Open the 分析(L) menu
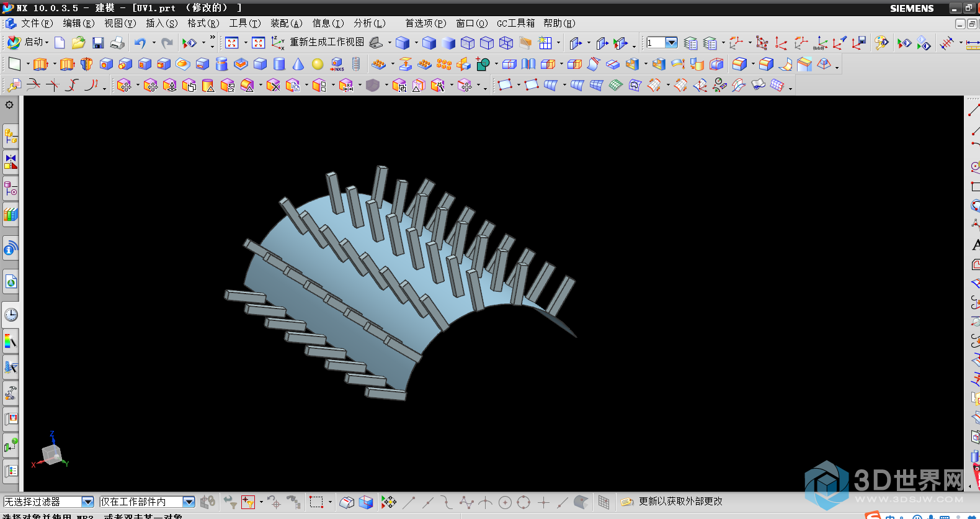Viewport: 980px width, 519px height. [x=369, y=23]
